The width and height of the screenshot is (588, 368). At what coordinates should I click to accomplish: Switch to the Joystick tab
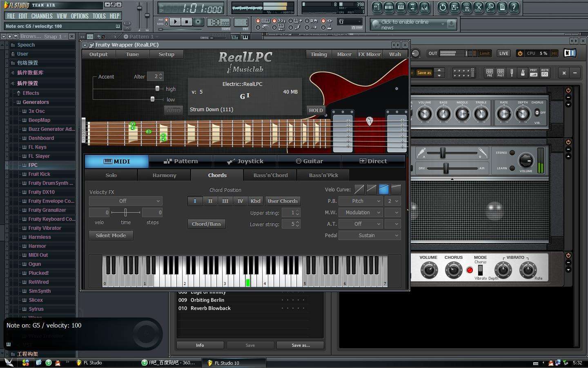(x=245, y=161)
